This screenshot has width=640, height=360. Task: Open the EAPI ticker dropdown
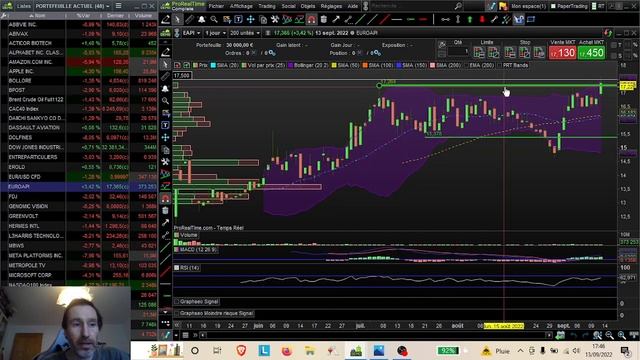tap(191, 33)
